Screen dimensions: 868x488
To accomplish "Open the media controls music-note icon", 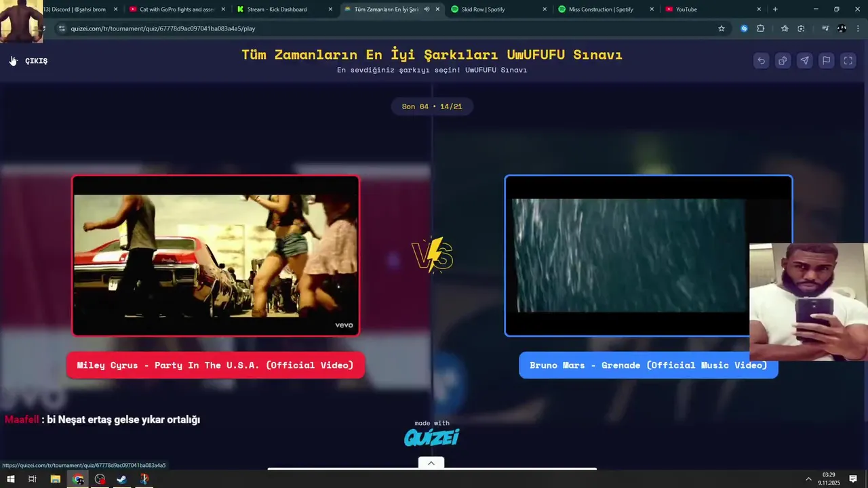I will click(x=825, y=28).
